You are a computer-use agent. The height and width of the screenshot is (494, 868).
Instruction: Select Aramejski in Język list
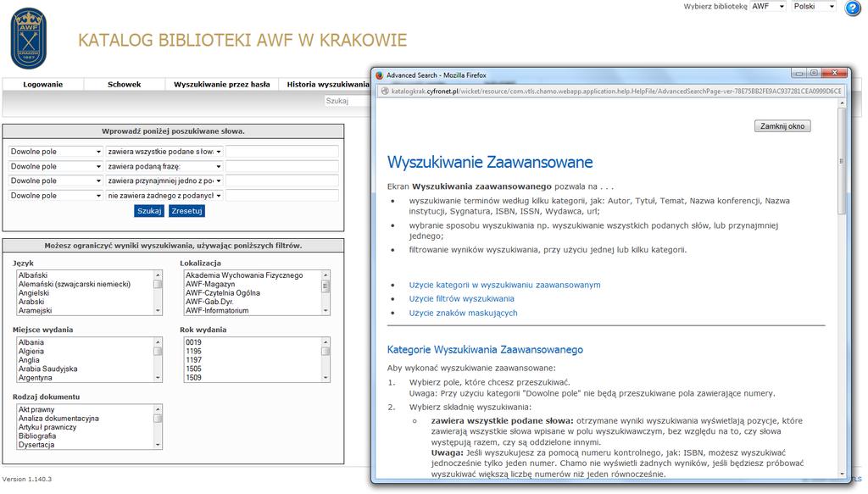(x=35, y=311)
